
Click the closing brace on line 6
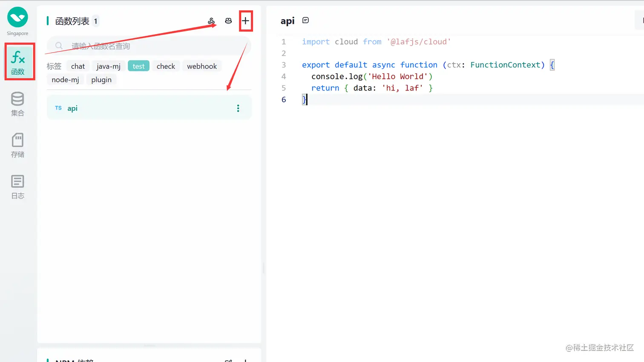(x=304, y=99)
